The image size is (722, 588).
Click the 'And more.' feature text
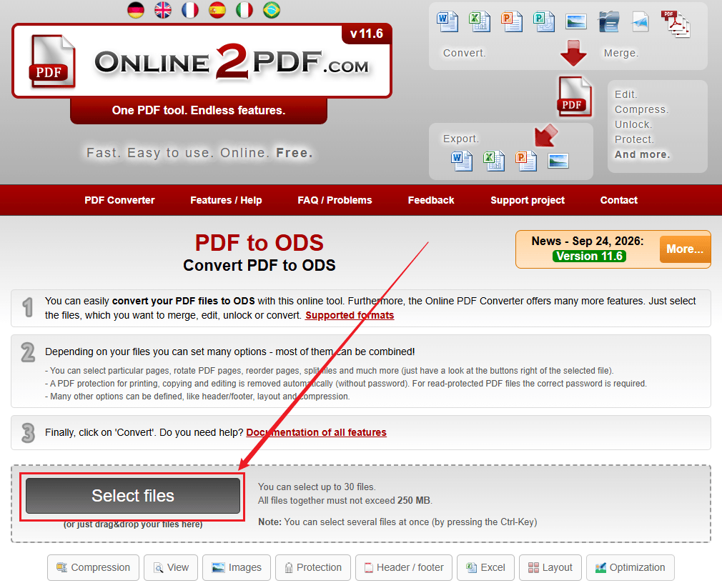coord(643,154)
